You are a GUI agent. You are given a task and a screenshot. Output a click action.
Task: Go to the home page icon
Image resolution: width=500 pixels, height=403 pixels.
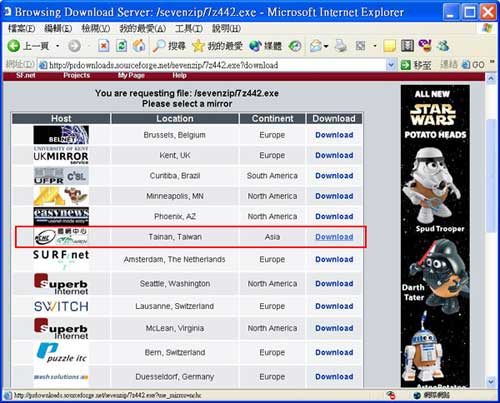click(x=139, y=45)
